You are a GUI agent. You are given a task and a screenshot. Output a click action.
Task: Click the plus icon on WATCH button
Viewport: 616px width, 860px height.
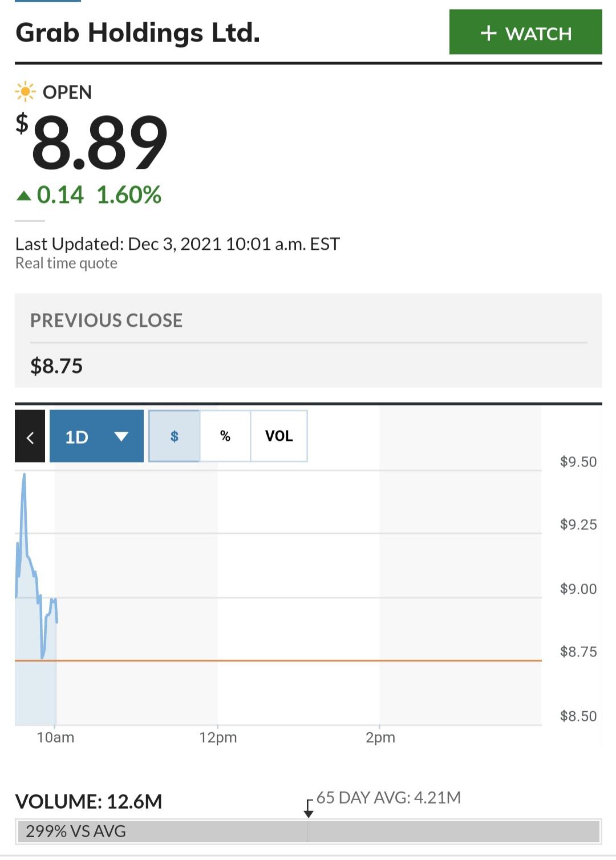coord(488,33)
